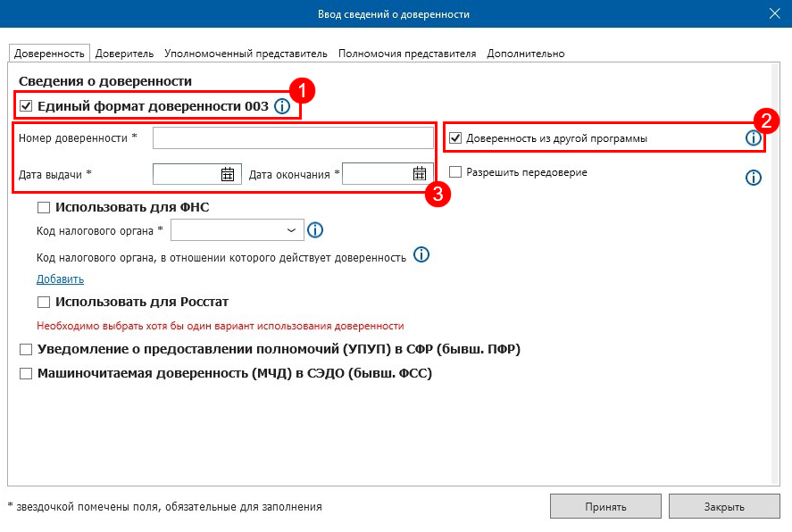This screenshot has height=532, width=792.
Task: Switch to the Доверитель tab
Action: 124,54
